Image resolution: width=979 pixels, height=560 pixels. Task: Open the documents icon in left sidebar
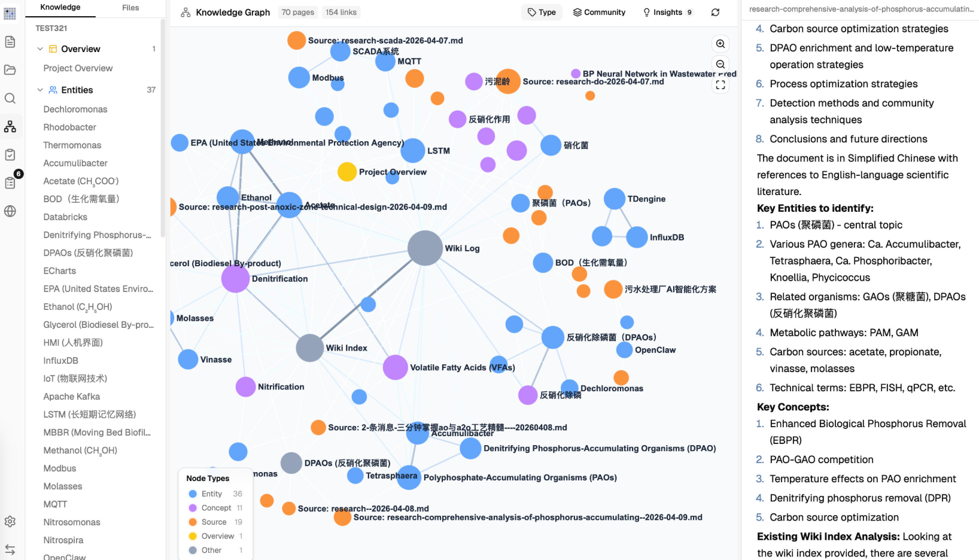10,42
